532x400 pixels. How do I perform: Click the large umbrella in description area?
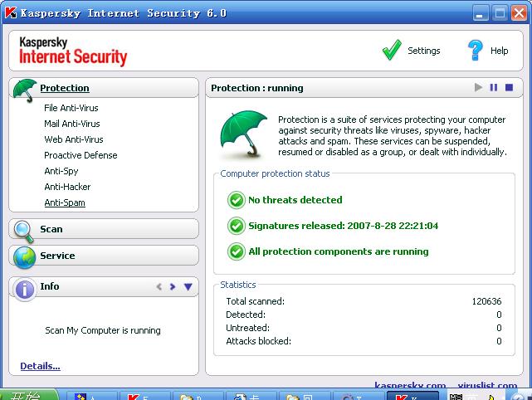pyautogui.click(x=244, y=134)
